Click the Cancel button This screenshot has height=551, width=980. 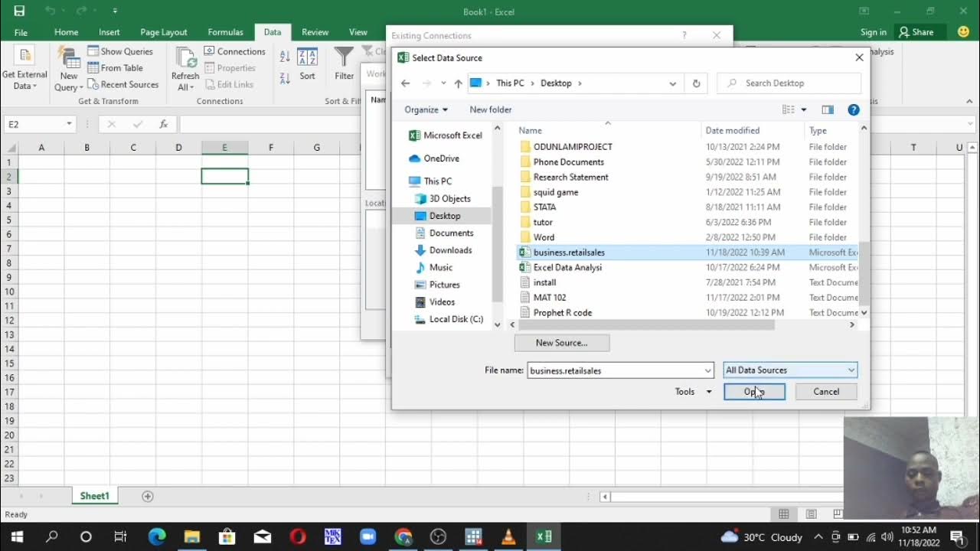point(826,392)
